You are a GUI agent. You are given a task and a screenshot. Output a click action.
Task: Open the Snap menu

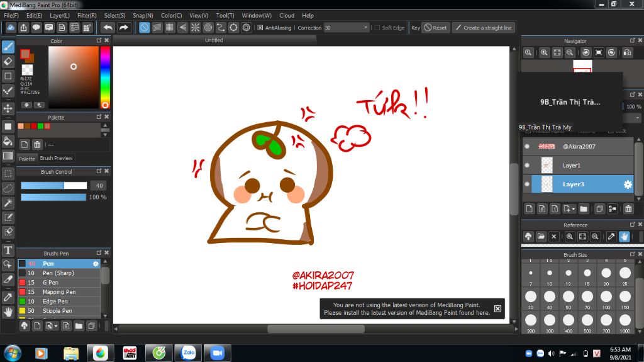(x=143, y=15)
